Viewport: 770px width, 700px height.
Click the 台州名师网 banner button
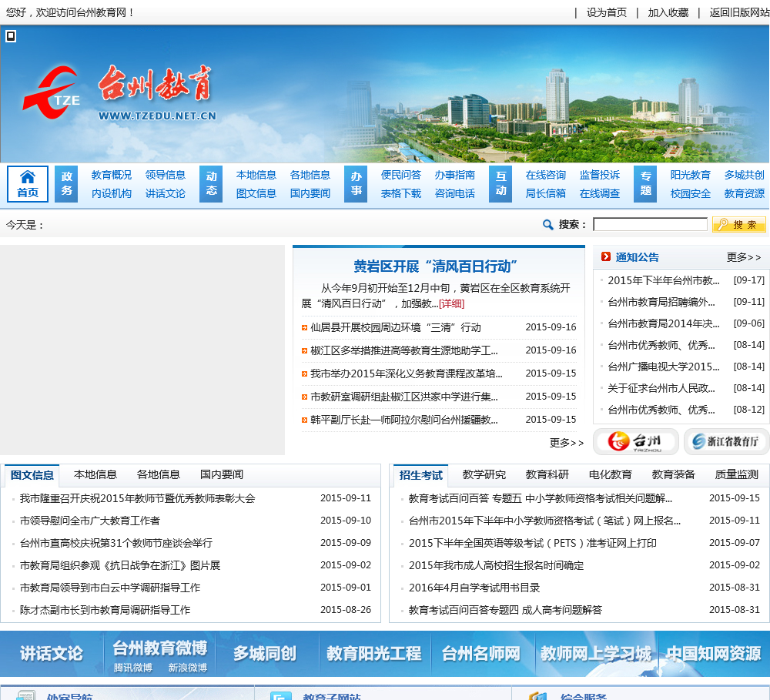tap(481, 653)
